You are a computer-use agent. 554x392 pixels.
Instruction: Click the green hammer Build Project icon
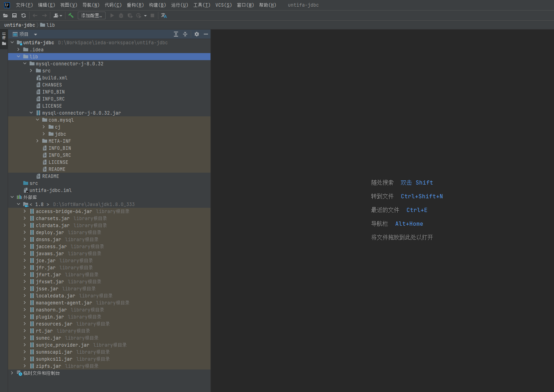tap(71, 15)
